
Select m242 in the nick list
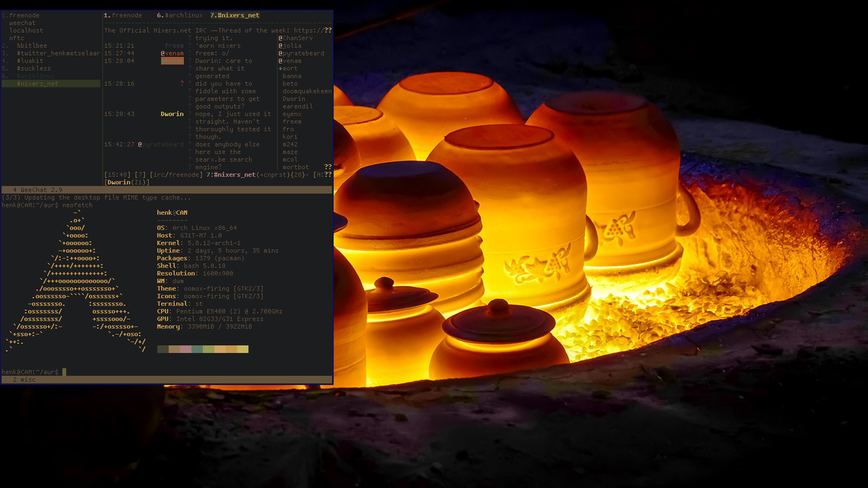(x=290, y=144)
